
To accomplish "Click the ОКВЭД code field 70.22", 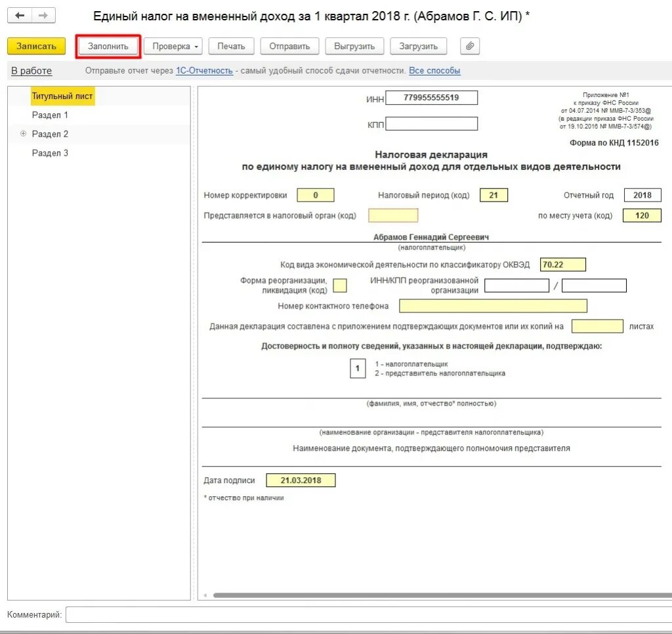I will click(562, 264).
